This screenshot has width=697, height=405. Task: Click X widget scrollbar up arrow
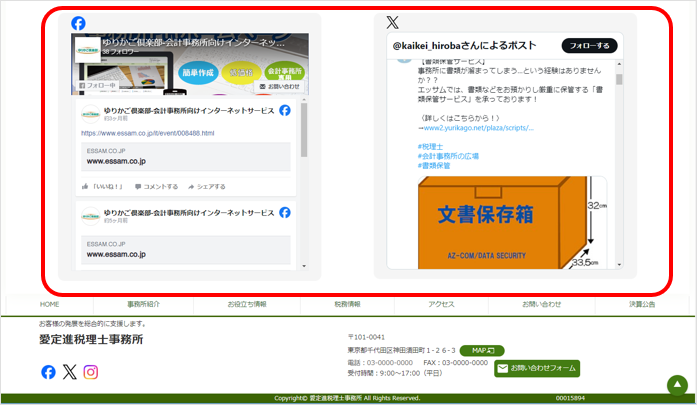tap(619, 64)
